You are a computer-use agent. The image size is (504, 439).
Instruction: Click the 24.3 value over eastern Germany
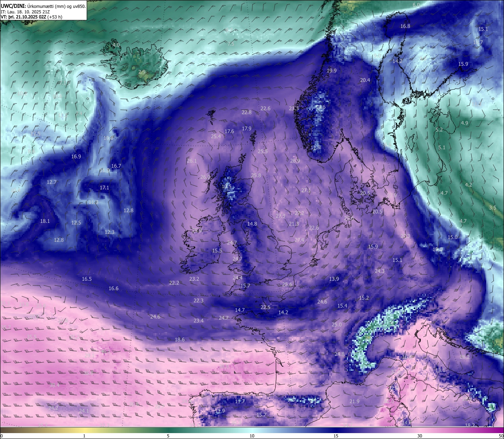[380, 271]
